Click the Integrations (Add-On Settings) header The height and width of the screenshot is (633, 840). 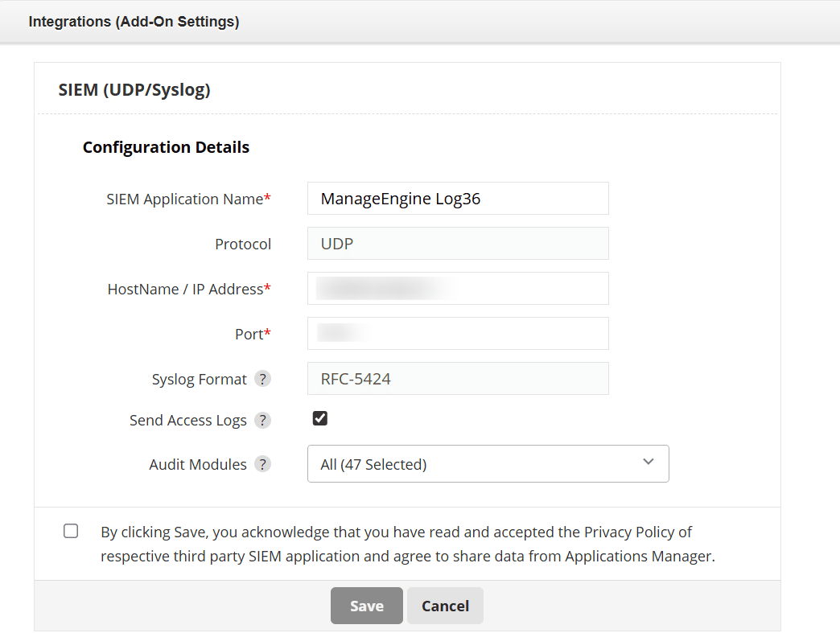[134, 22]
